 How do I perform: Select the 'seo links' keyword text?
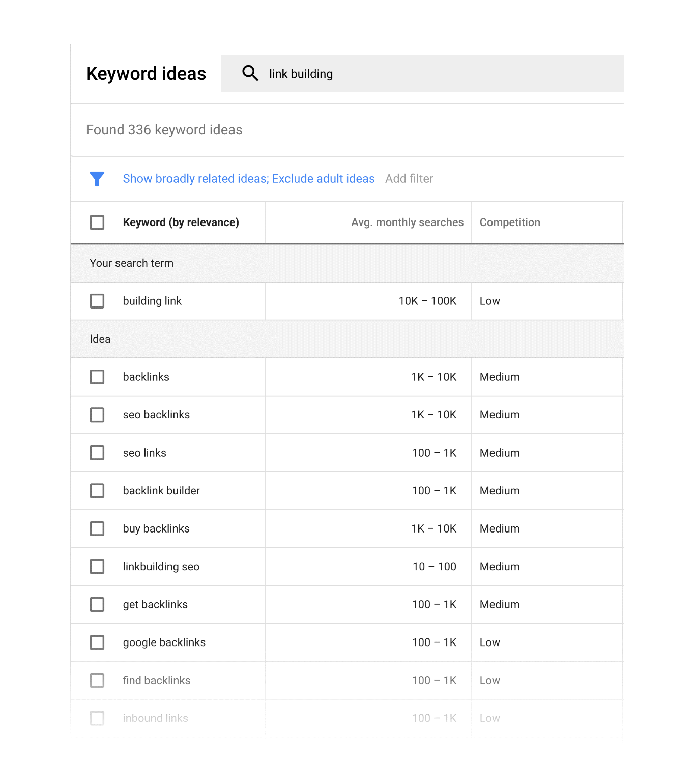pyautogui.click(x=144, y=453)
